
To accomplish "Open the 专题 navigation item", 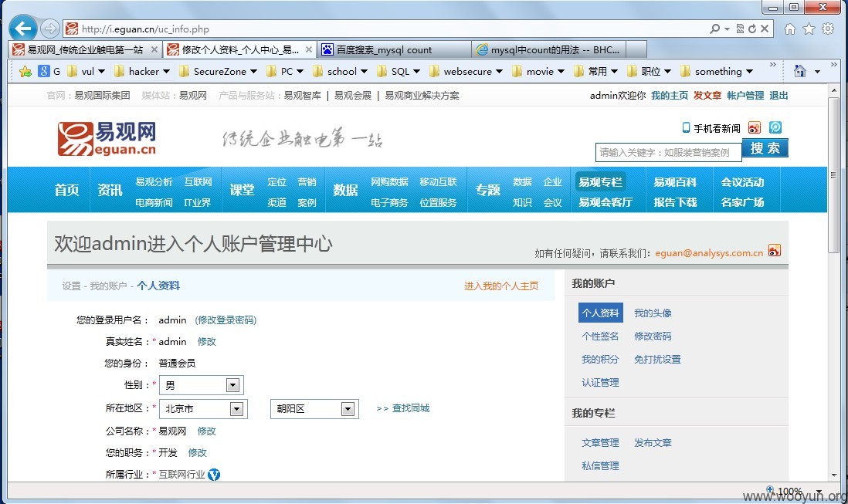I will (488, 190).
